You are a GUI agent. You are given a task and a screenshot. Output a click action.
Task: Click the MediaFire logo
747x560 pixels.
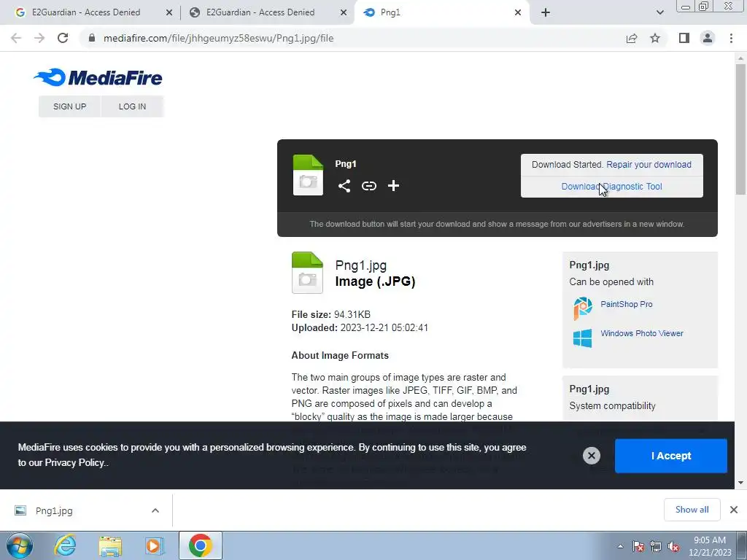(98, 77)
